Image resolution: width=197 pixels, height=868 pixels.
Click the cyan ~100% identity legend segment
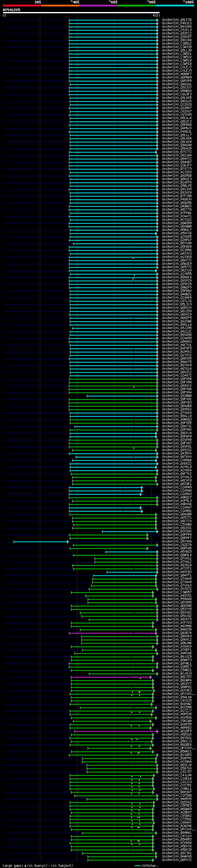point(175,6)
